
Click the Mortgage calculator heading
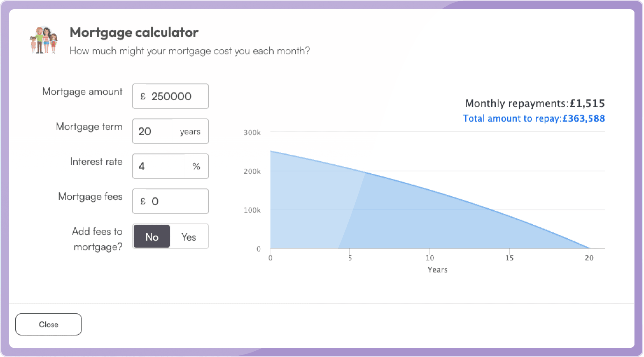coord(134,32)
